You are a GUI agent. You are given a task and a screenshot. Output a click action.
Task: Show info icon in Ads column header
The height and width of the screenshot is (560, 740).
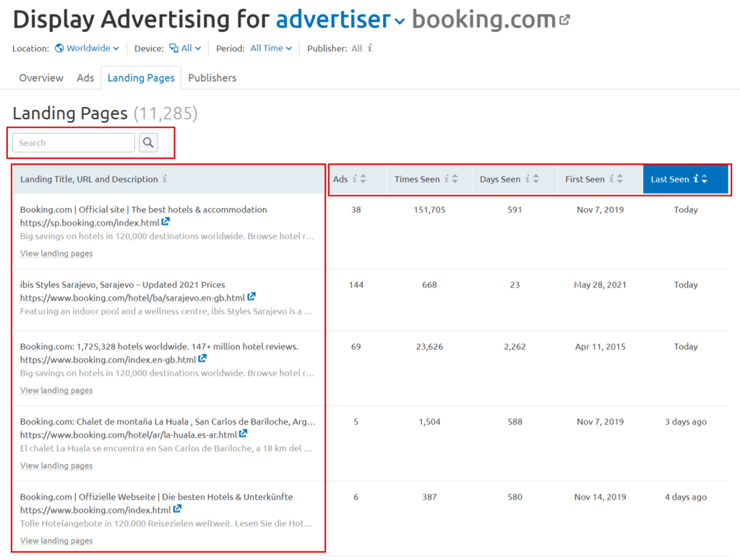pos(354,178)
